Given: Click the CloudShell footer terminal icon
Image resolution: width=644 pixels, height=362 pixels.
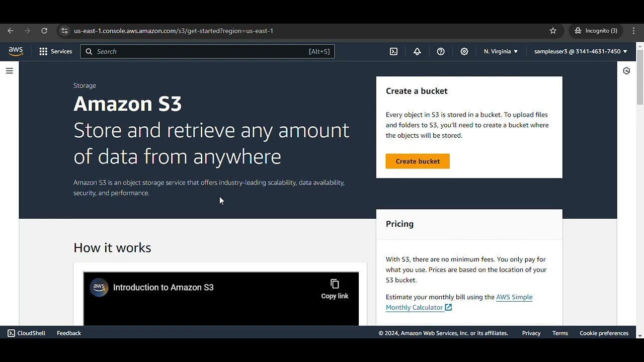Looking at the screenshot, I should pyautogui.click(x=11, y=333).
